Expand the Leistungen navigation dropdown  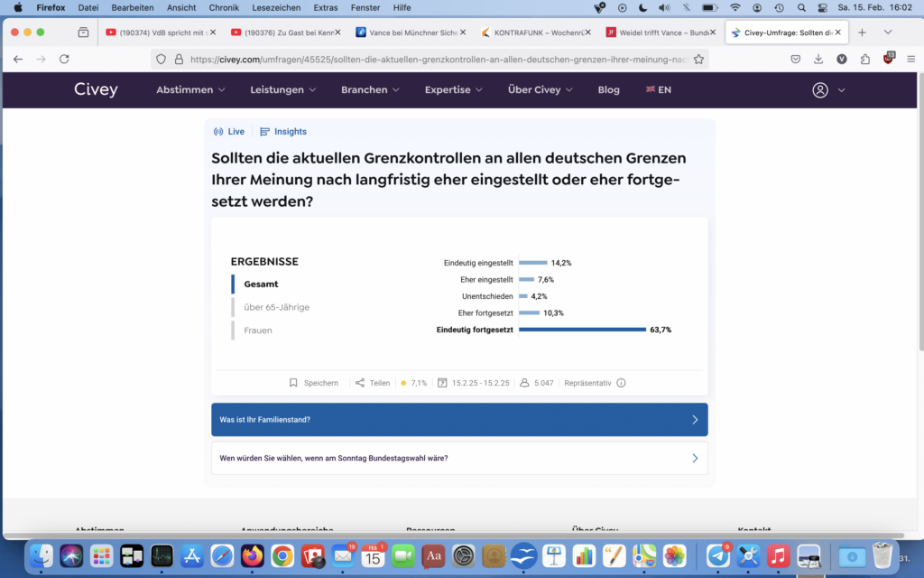282,90
